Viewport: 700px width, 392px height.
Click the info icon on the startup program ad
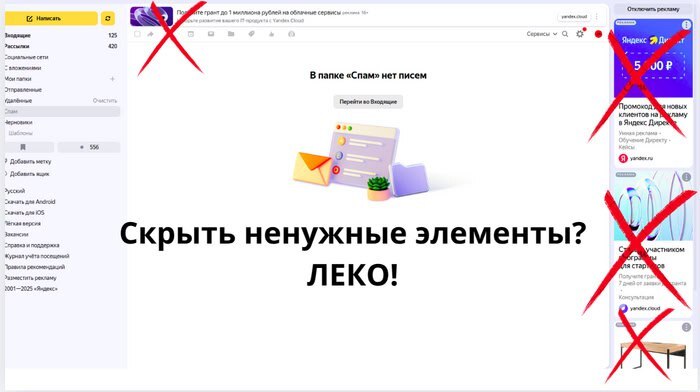coord(686,177)
